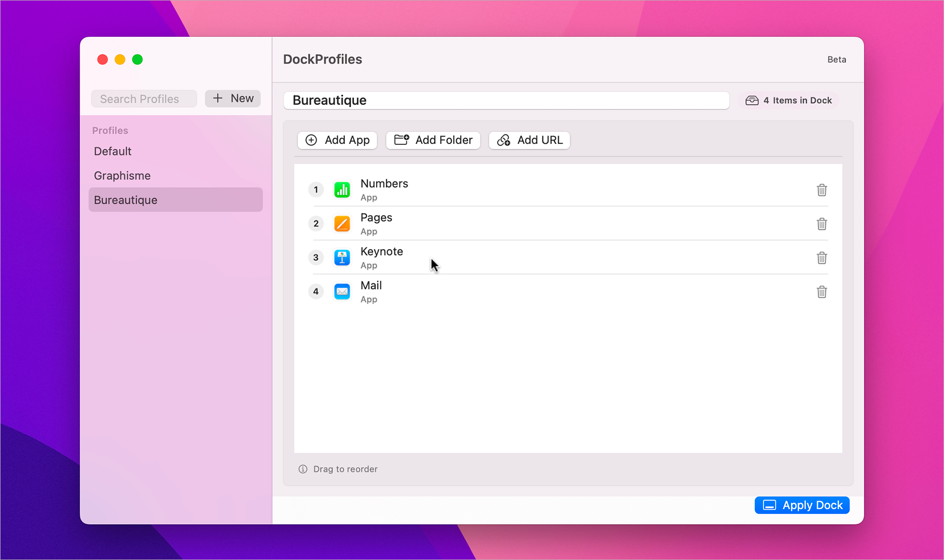Click the Keynote app icon

pyautogui.click(x=342, y=257)
